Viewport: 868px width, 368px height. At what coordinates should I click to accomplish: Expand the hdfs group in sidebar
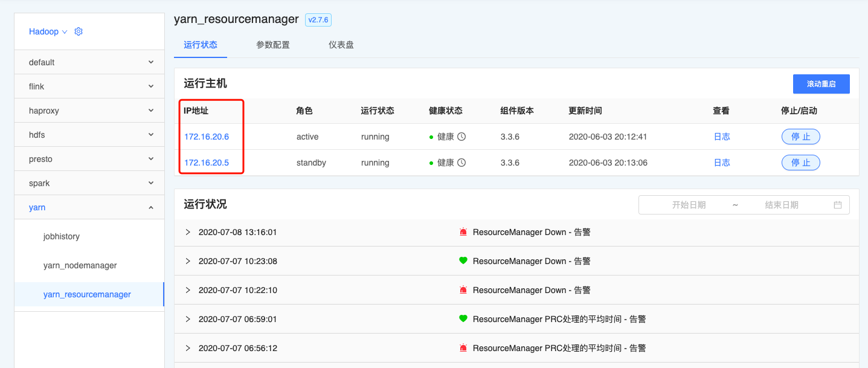[150, 135]
